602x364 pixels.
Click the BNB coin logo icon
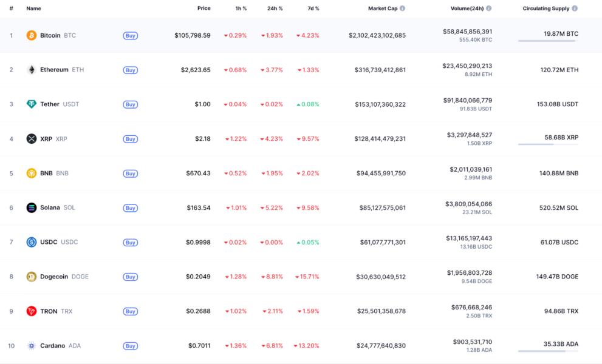pyautogui.click(x=32, y=174)
